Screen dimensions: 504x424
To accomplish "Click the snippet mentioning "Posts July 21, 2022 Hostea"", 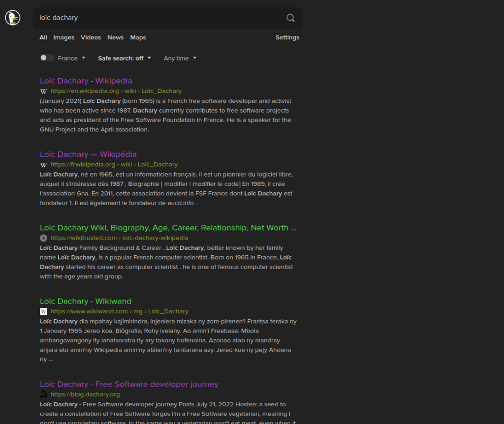I will (x=168, y=414).
